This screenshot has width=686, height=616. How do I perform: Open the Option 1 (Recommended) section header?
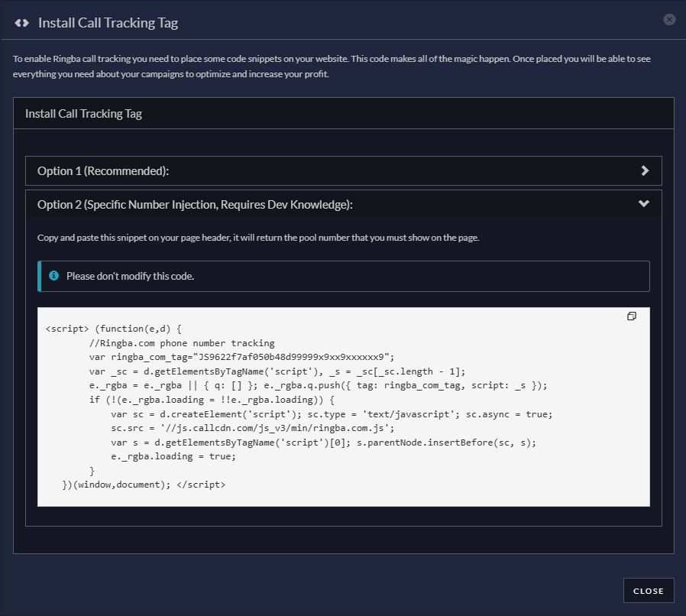[344, 170]
